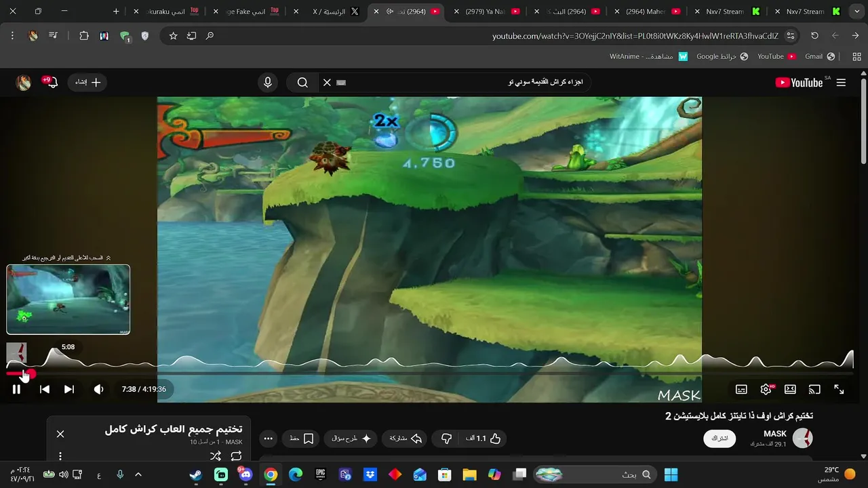Open tab search dropdown chevron
This screenshot has height=488, width=868.
pyautogui.click(x=856, y=12)
